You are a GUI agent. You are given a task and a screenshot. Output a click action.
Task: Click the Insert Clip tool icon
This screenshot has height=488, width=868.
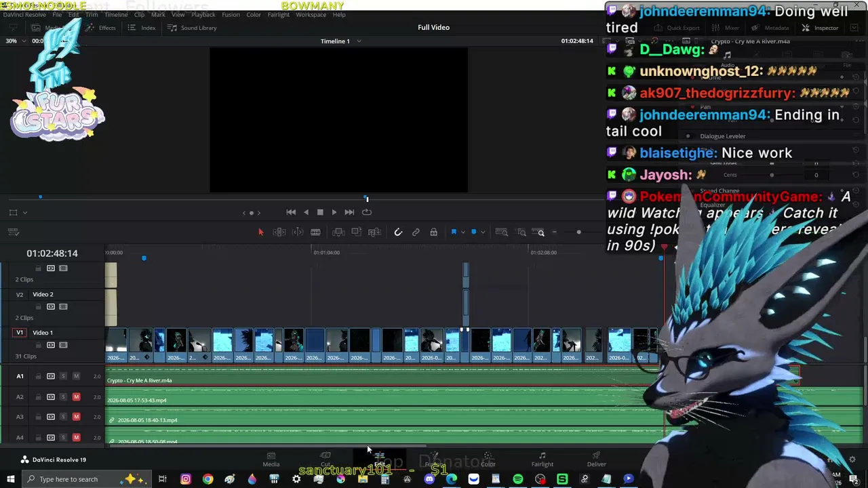[338, 232]
